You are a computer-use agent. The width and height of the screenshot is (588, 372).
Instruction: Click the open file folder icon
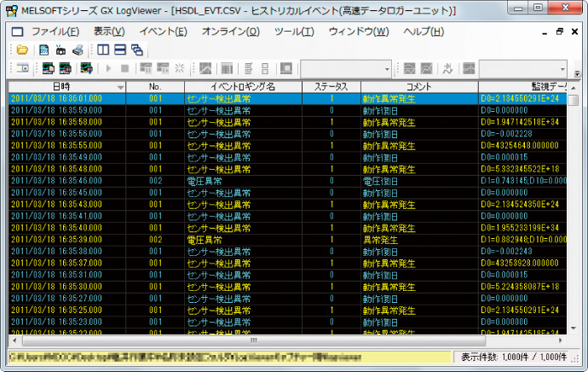pos(23,49)
